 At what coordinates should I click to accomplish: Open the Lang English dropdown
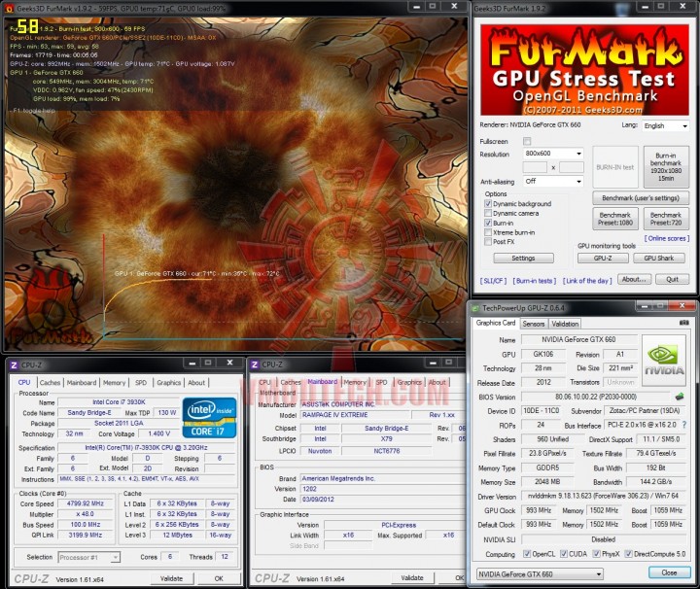pos(666,125)
